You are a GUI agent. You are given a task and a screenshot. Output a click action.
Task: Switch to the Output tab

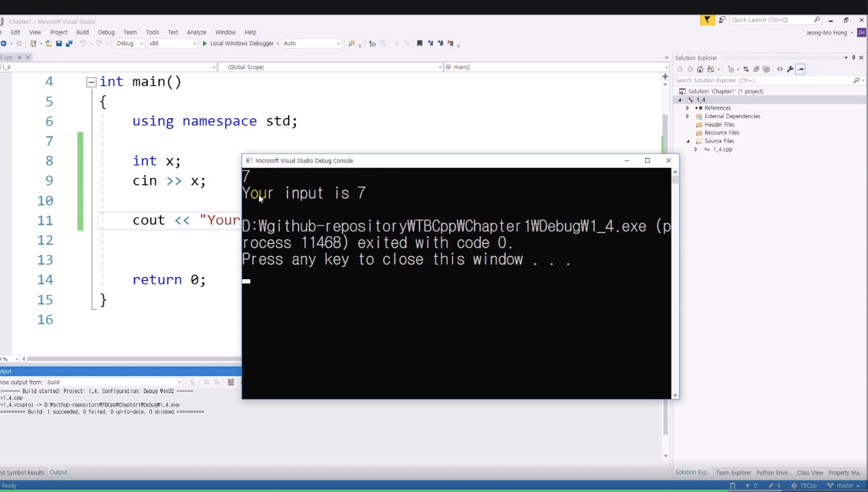(58, 473)
